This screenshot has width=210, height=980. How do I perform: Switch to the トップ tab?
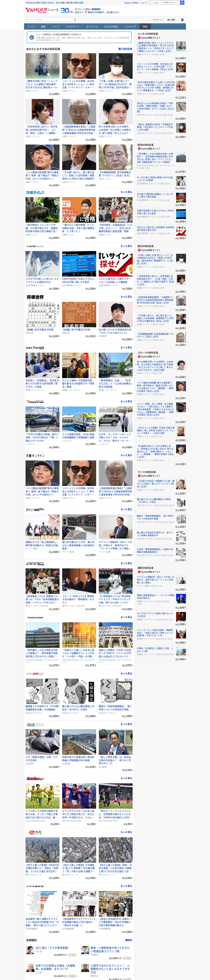pos(31,27)
